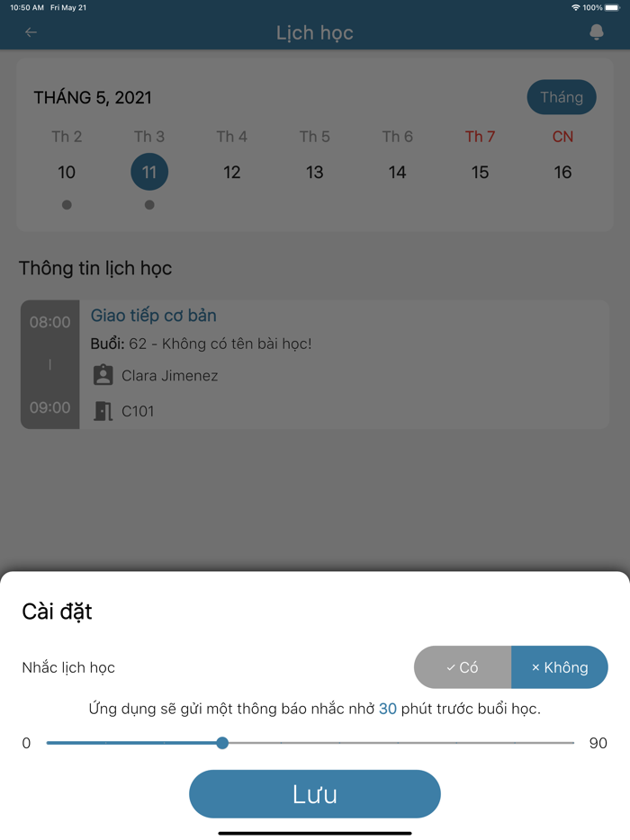Switch calendar to Tháng view

pyautogui.click(x=562, y=97)
